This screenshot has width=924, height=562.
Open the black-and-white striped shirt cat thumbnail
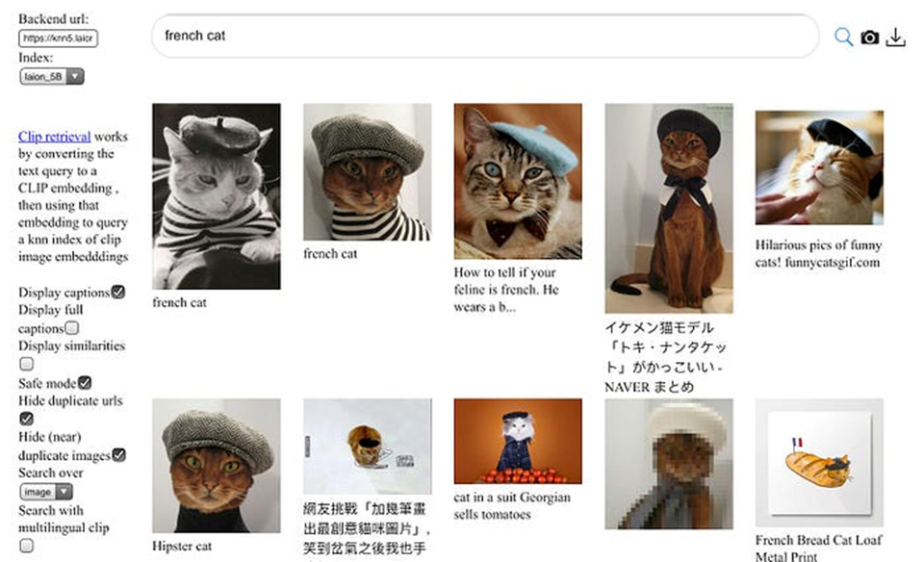[x=217, y=196]
